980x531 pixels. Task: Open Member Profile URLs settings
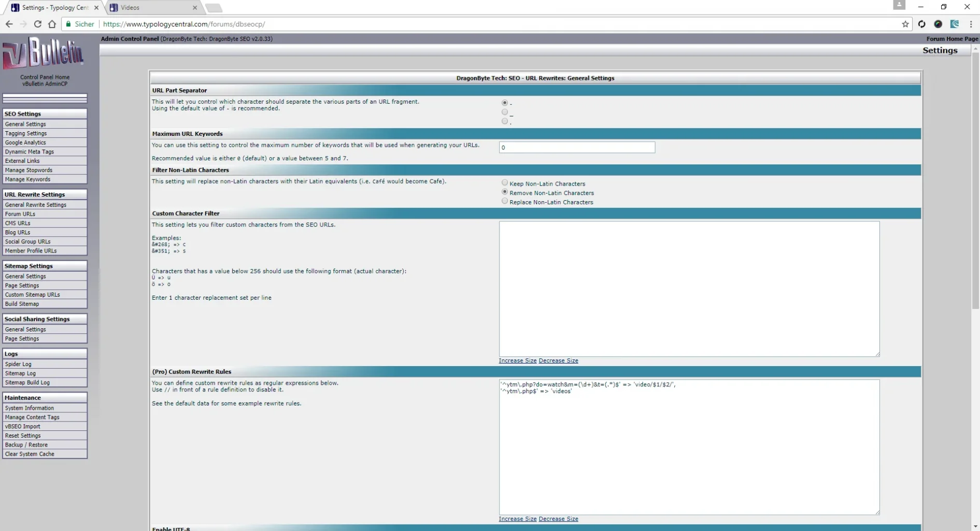point(45,251)
